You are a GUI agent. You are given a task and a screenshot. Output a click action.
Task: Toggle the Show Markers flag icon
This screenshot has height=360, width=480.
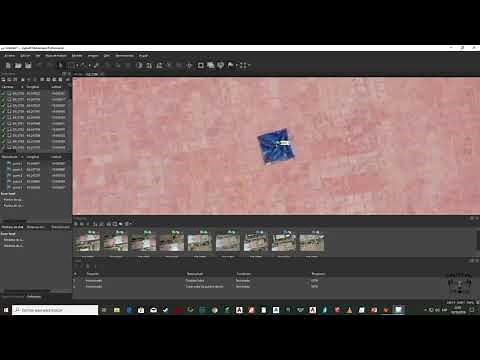(x=231, y=65)
